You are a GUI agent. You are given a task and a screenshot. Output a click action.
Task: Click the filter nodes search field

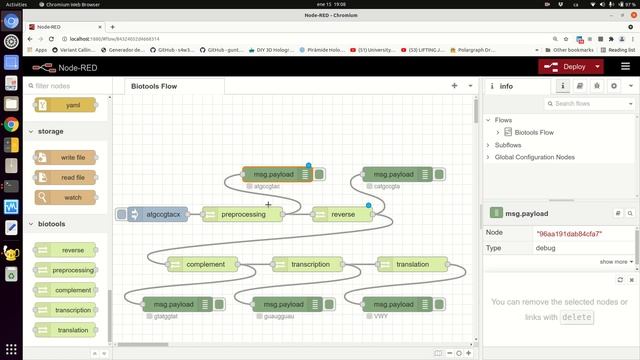67,86
